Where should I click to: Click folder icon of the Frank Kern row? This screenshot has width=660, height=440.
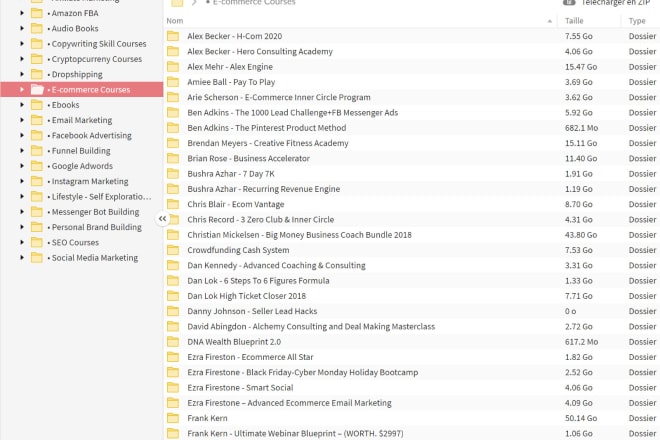click(173, 418)
